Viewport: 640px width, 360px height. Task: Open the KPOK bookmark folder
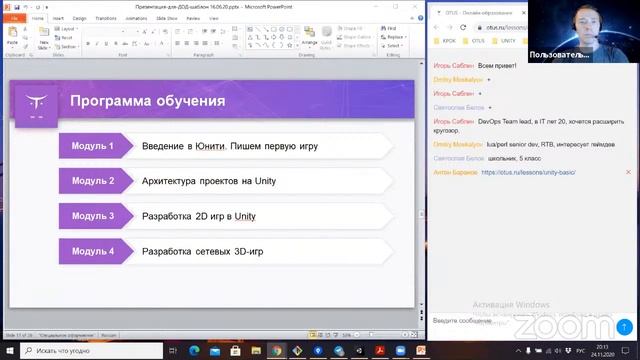445,41
